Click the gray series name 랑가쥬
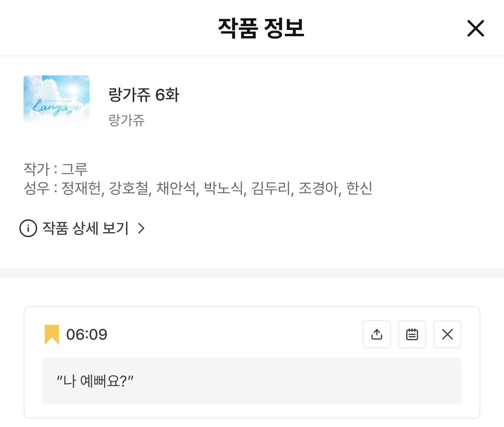 click(126, 120)
